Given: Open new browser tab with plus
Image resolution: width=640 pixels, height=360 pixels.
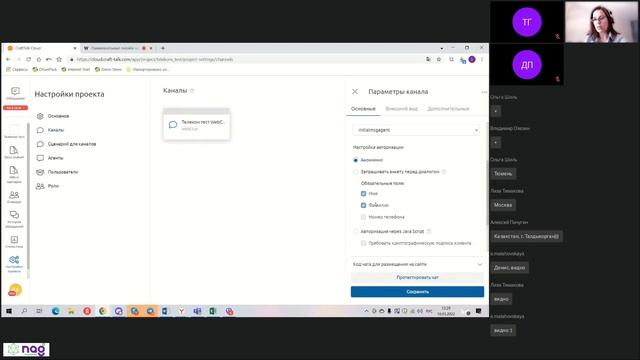Looking at the screenshot, I should [163, 48].
